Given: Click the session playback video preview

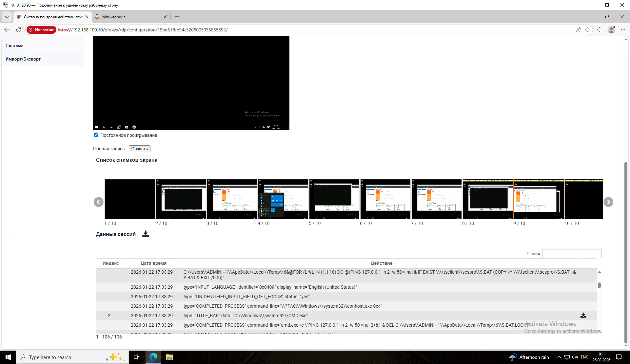Looking at the screenshot, I should [191, 83].
